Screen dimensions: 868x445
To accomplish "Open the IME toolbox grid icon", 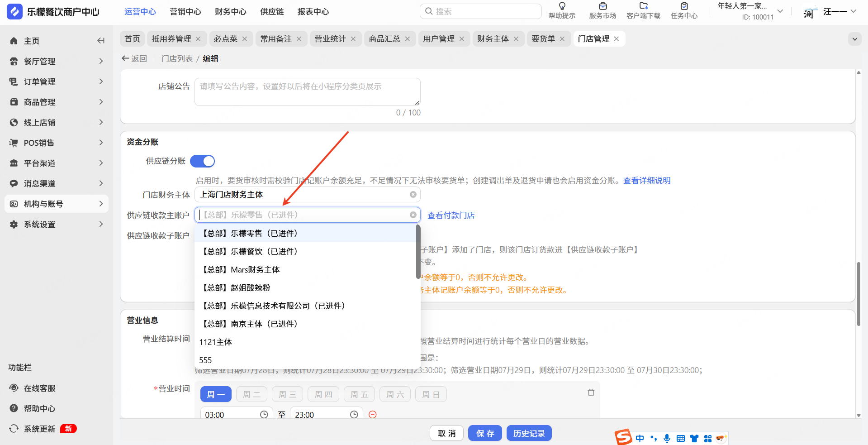I will pyautogui.click(x=708, y=438).
